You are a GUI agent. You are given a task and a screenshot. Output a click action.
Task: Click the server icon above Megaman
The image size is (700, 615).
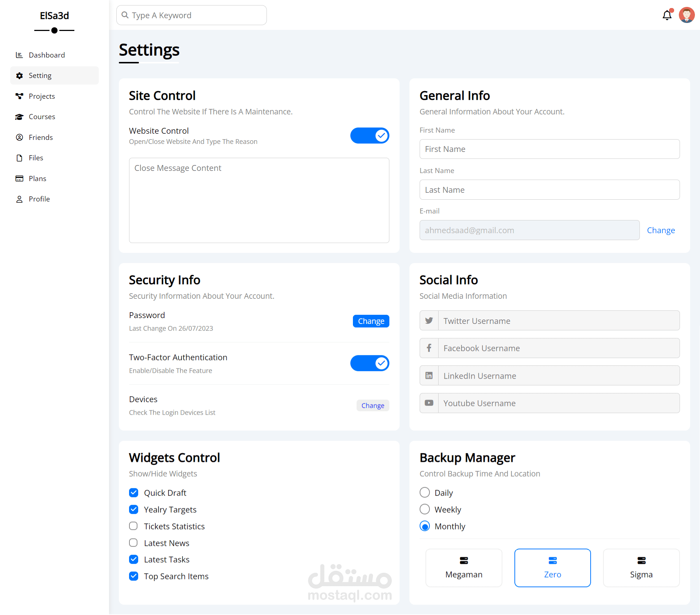click(464, 560)
